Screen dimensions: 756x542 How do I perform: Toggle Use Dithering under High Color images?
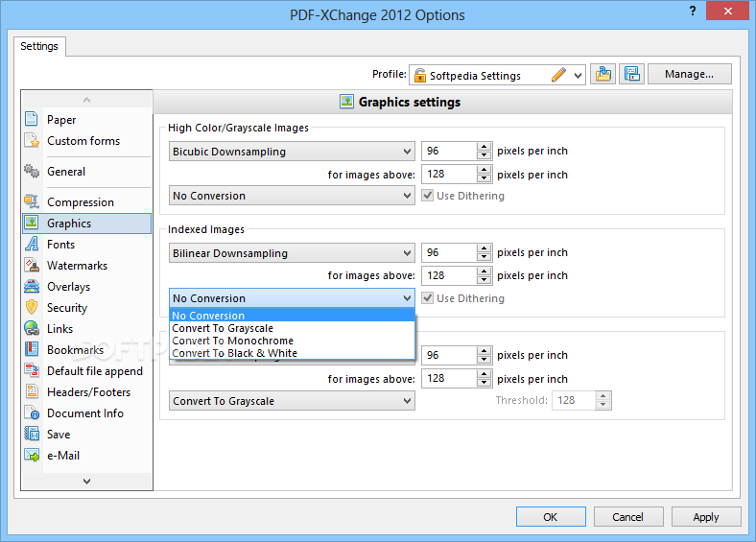(x=427, y=196)
